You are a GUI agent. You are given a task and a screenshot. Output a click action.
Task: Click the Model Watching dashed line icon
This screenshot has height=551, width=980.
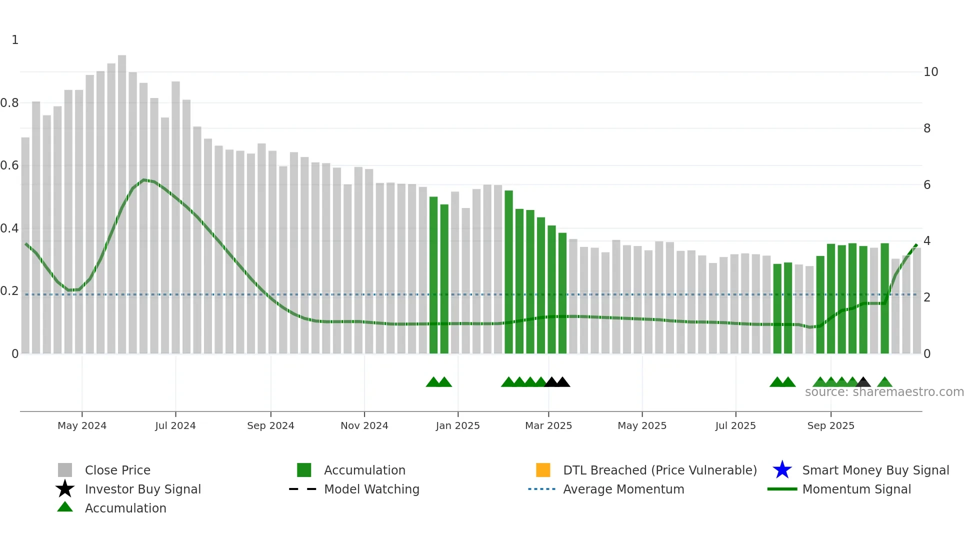coord(303,489)
